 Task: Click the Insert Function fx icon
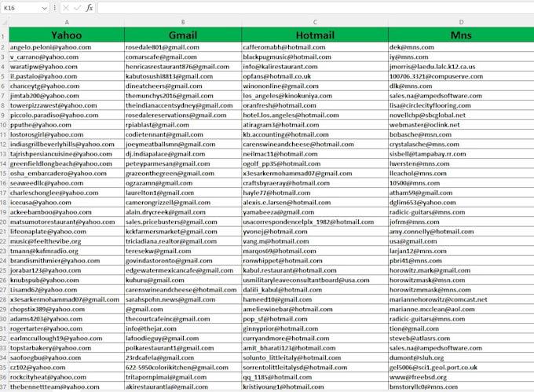(x=90, y=8)
